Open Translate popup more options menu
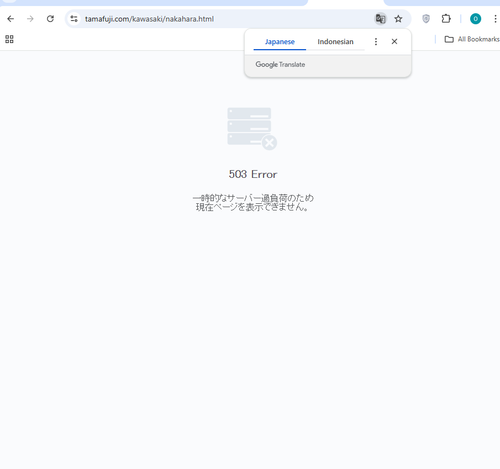 pos(376,42)
